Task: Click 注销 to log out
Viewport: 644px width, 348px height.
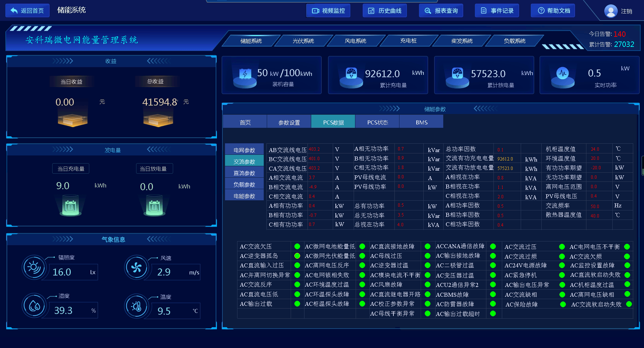Action: point(626,11)
